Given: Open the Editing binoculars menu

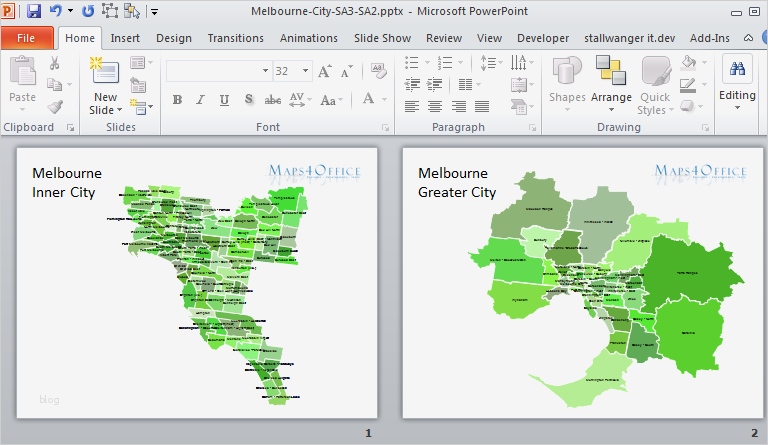Looking at the screenshot, I should point(737,81).
